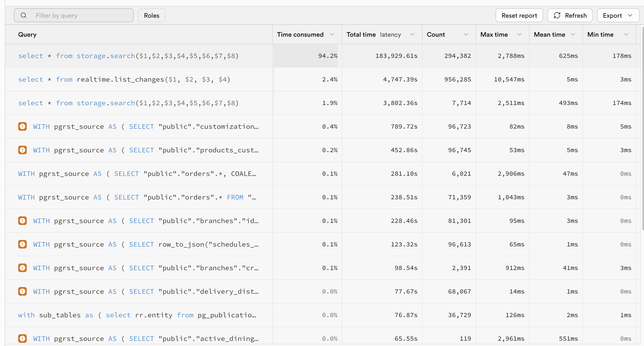Click the Refresh button
This screenshot has width=644, height=346.
point(570,16)
